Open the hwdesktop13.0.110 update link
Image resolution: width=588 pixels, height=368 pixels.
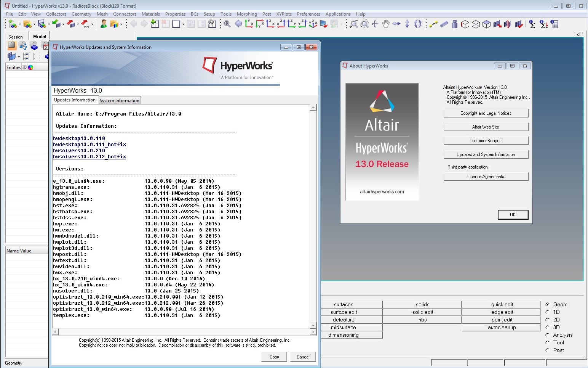point(79,138)
